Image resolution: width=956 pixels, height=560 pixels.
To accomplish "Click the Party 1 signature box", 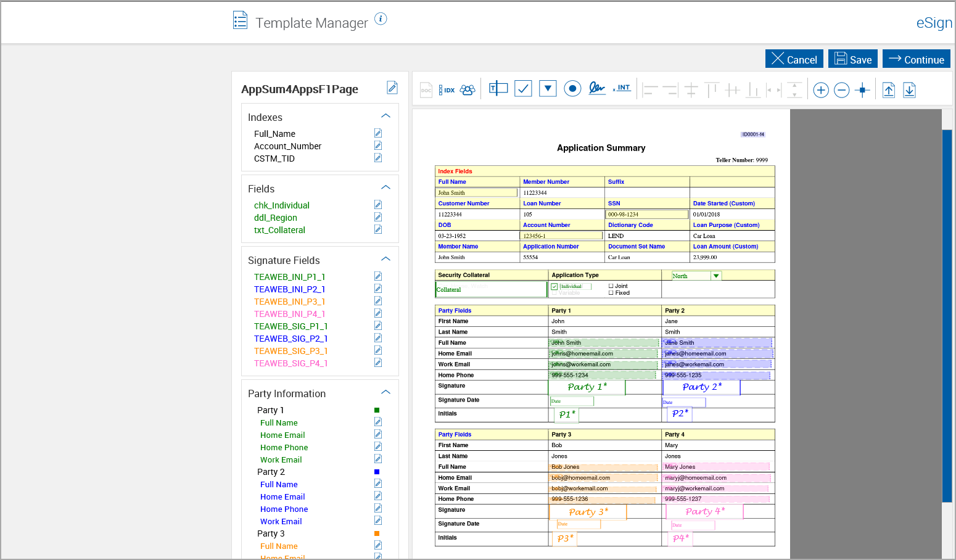I will click(587, 387).
